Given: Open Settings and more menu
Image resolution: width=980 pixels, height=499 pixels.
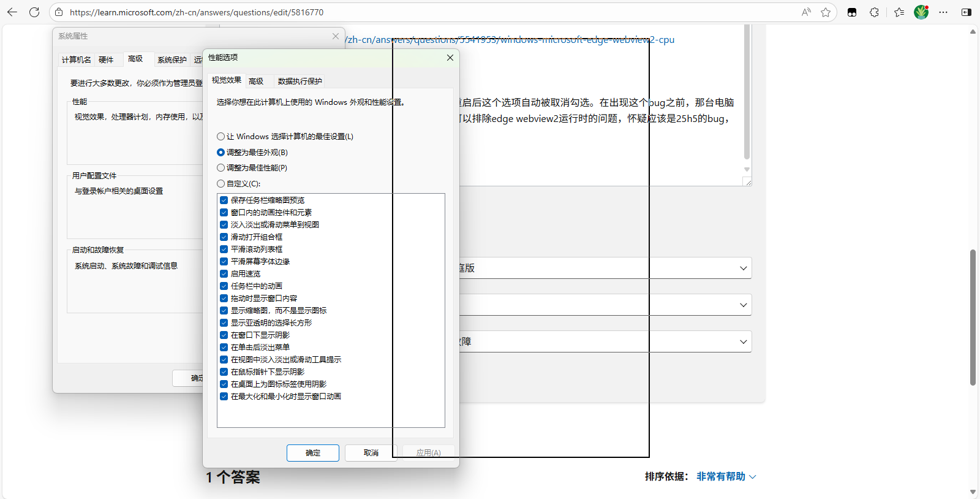Looking at the screenshot, I should pyautogui.click(x=943, y=12).
